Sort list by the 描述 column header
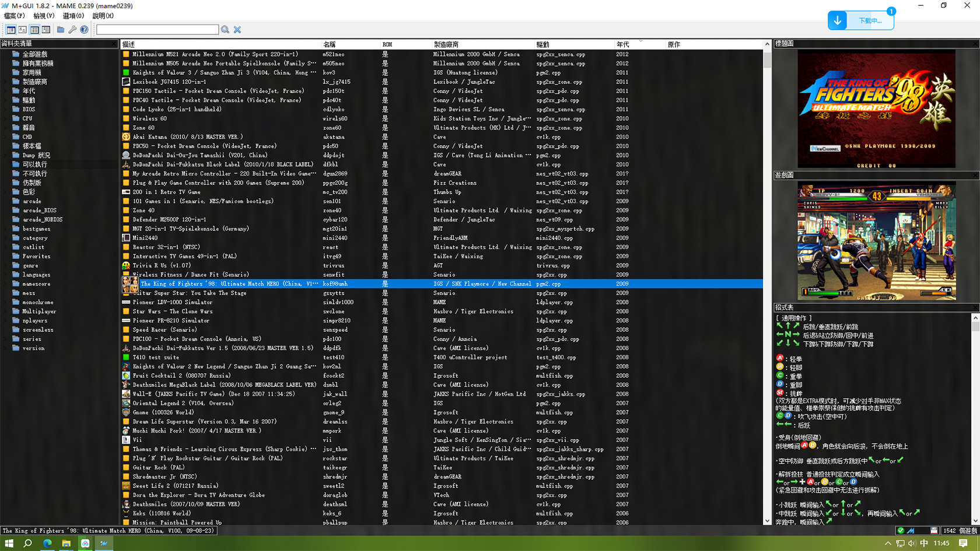 220,44
